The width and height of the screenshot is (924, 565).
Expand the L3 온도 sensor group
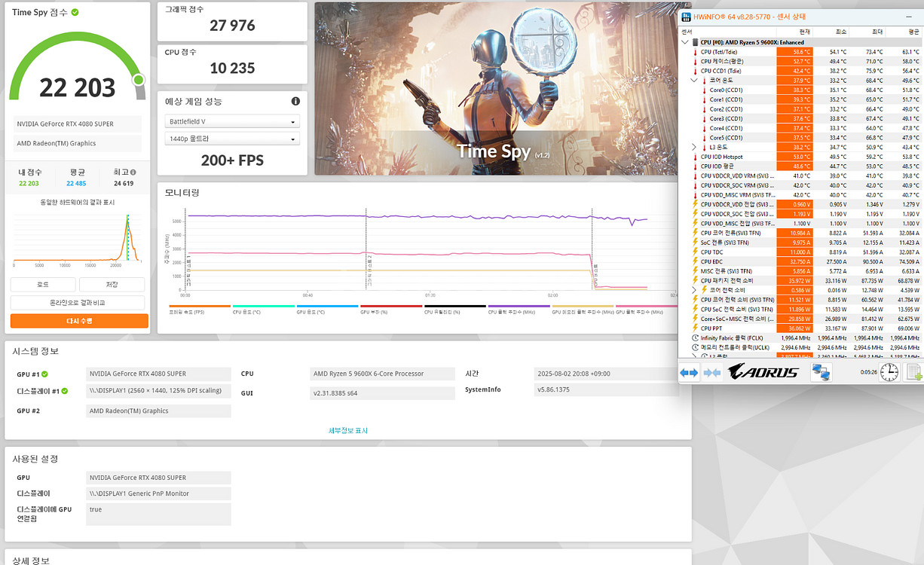tap(694, 147)
